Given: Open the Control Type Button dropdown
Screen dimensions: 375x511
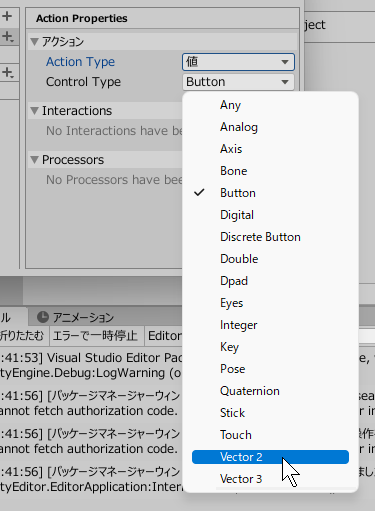Looking at the screenshot, I should tap(238, 82).
